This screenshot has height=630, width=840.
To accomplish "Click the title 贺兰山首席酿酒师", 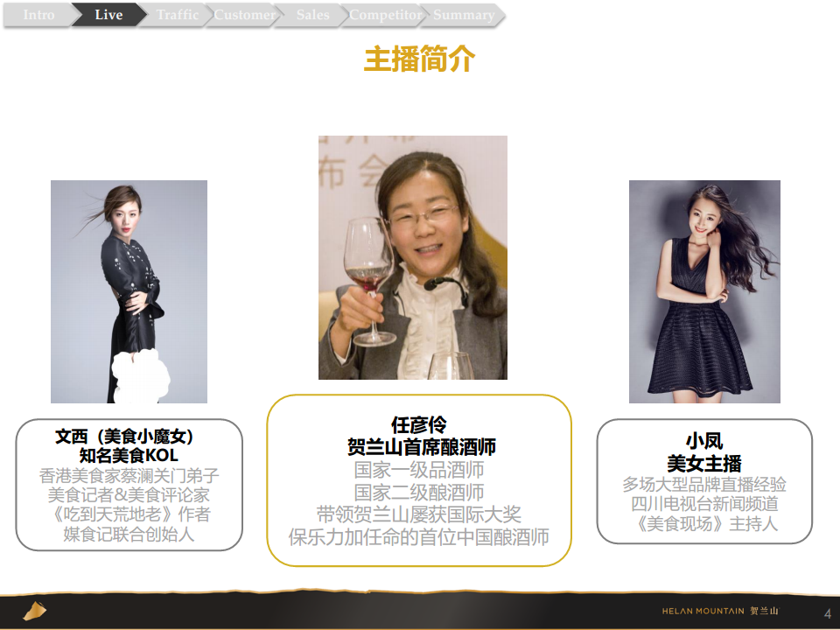I will coord(421,447).
